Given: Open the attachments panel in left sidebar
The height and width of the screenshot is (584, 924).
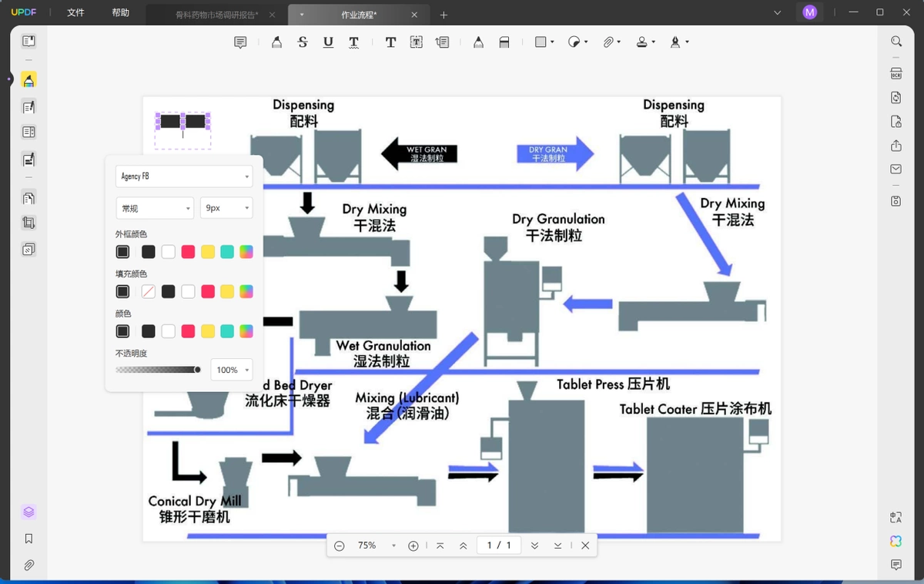Looking at the screenshot, I should pyautogui.click(x=28, y=565).
